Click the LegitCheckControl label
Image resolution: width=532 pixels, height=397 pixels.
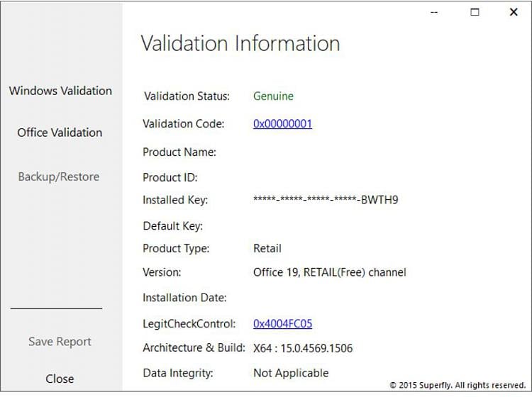[x=189, y=324]
